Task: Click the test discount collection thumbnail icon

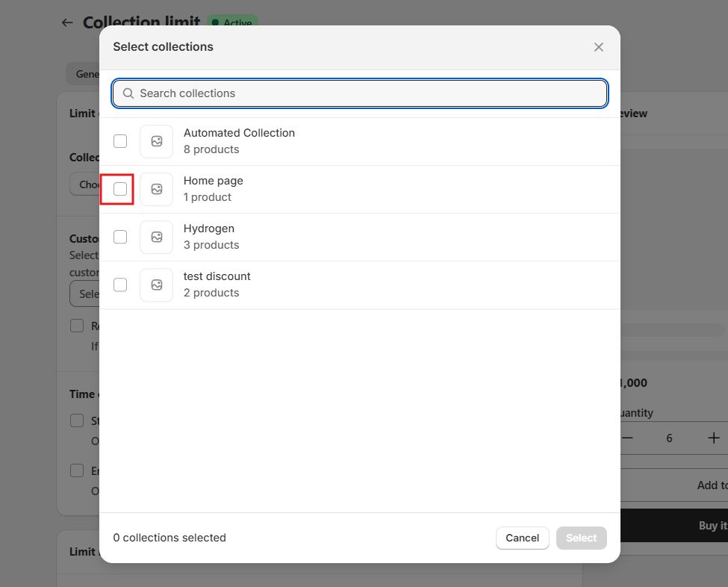Action: 156,285
